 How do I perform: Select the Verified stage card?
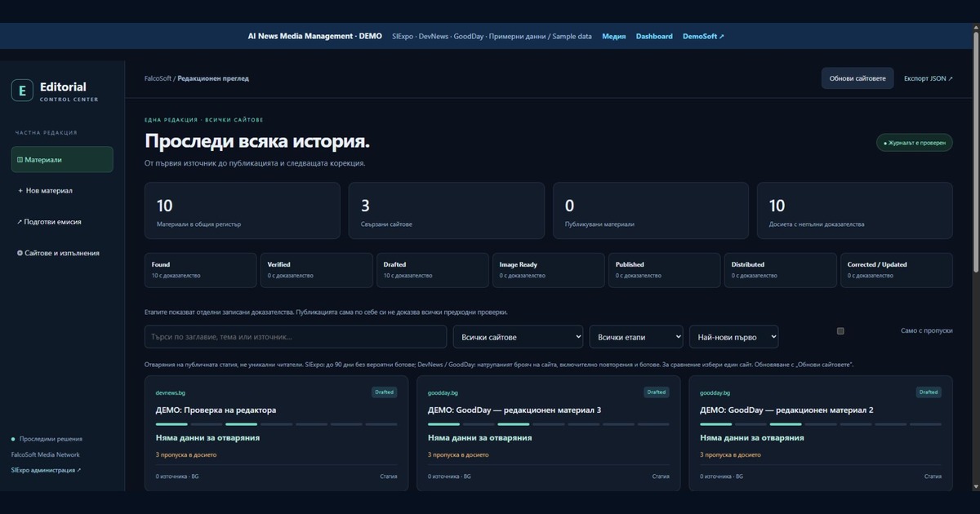click(x=316, y=270)
